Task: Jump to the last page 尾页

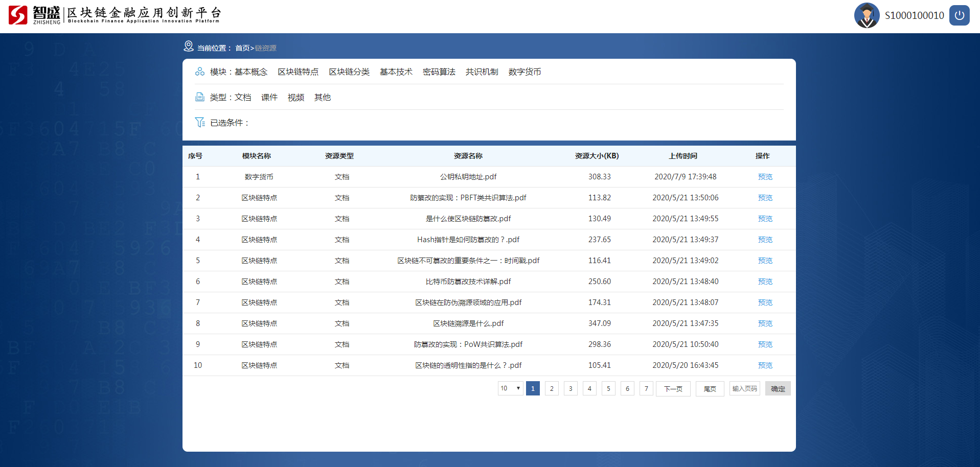Action: [710, 389]
